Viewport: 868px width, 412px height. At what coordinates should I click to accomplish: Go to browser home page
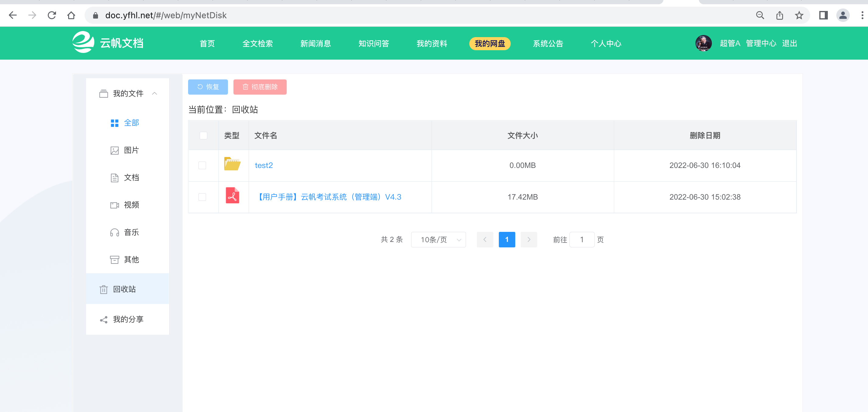click(x=71, y=15)
